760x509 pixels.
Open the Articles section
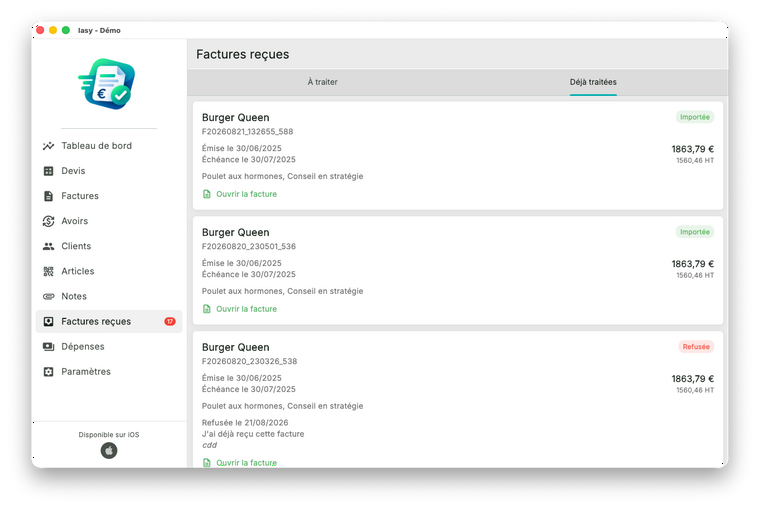109,271
